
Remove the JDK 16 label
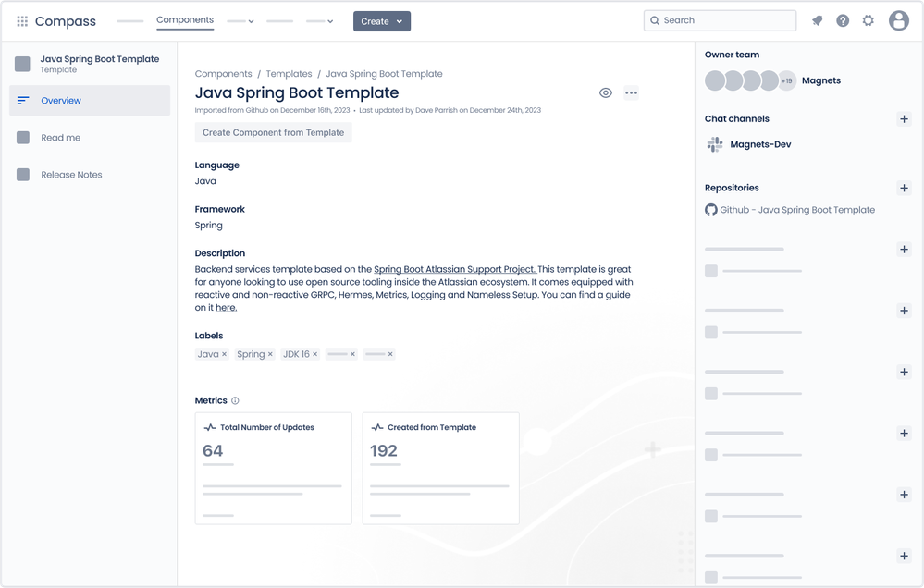314,355
